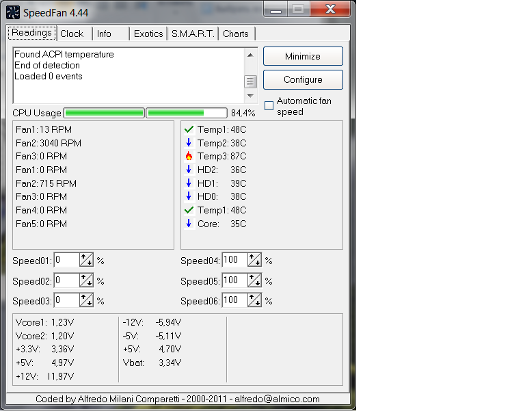Click into the Speed05 value field
525x420 pixels.
[234, 280]
